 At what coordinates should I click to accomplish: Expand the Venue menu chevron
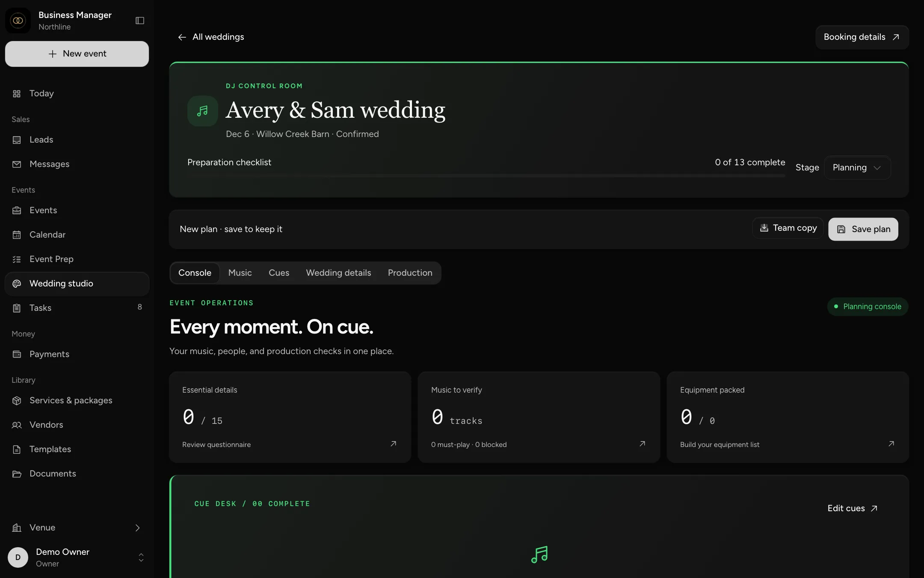click(x=138, y=528)
